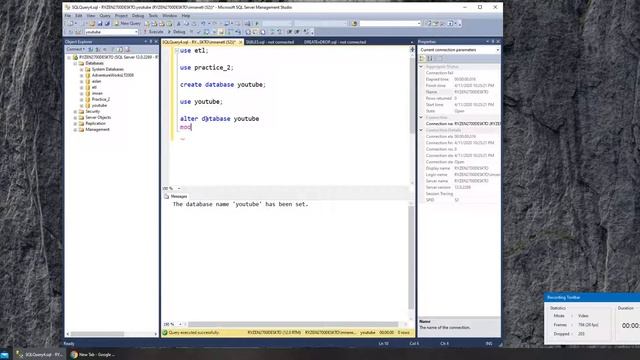Screen dimensions: 640x360
Task: Click the Object Explorer disconnect icon
Action: coord(98,49)
